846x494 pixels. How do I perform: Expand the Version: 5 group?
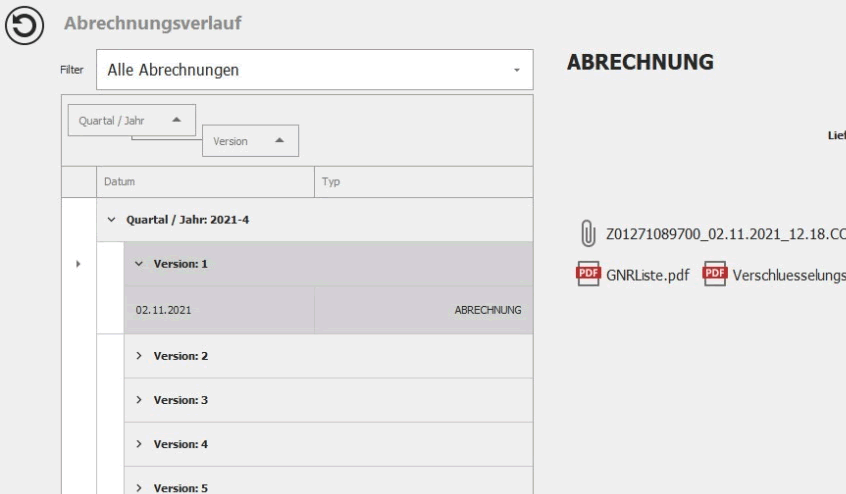[139, 487]
